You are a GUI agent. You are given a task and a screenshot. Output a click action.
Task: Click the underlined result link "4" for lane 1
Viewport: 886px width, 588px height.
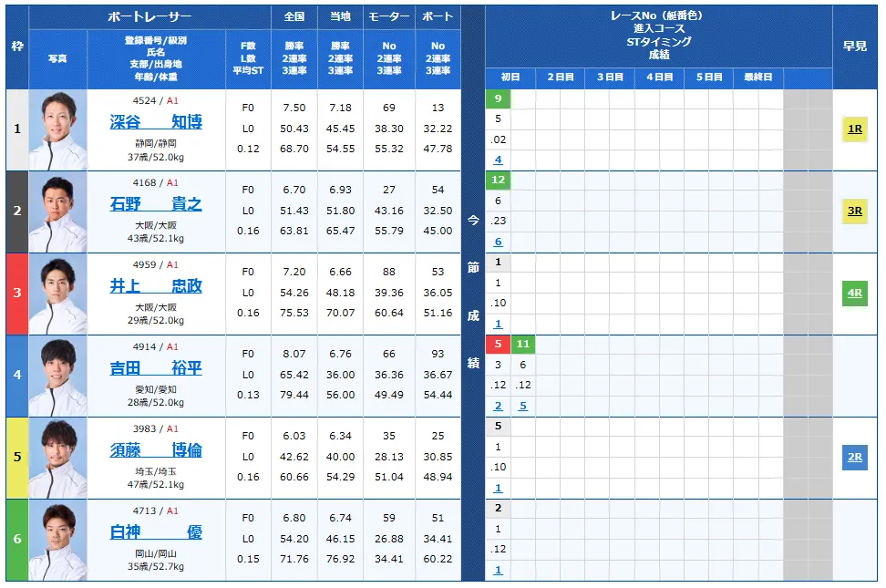[498, 159]
